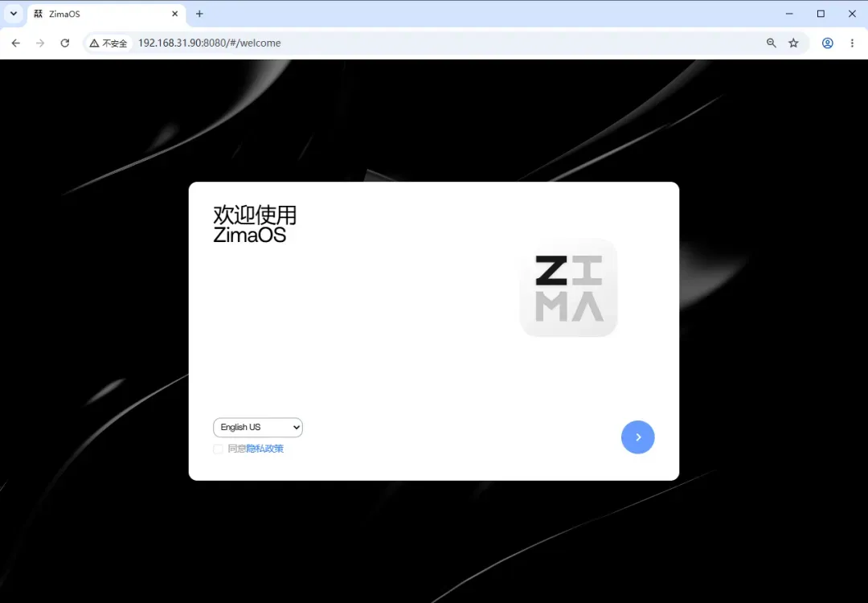Click the 欢迎使用 ZimaOS heading
868x603 pixels.
(x=256, y=224)
